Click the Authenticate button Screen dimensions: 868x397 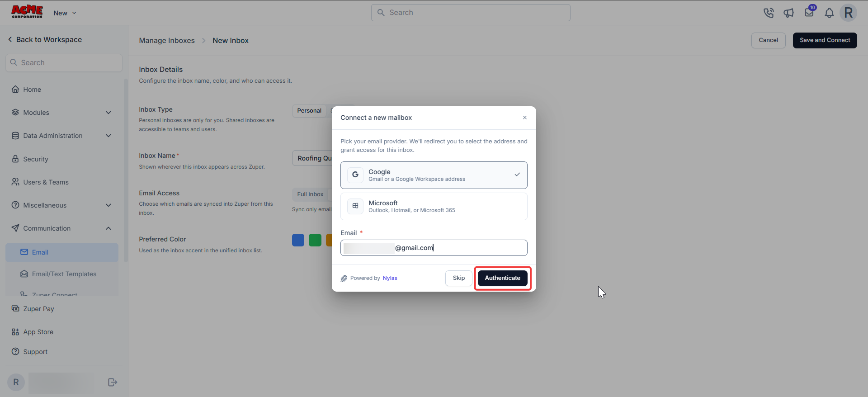click(503, 278)
